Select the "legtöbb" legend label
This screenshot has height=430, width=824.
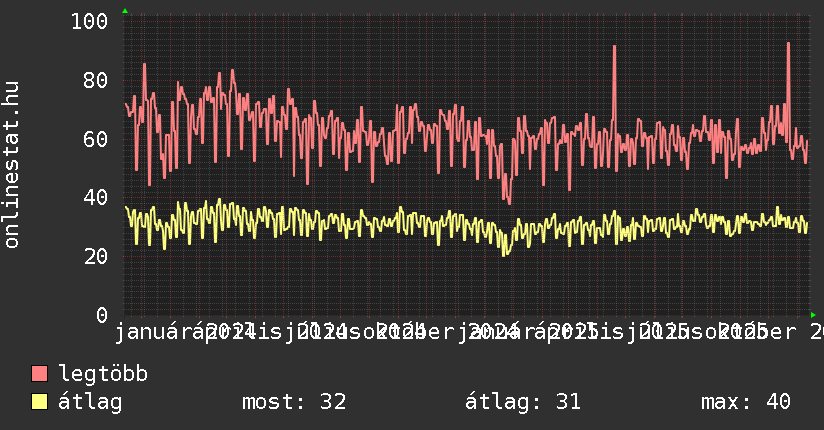[103, 374]
